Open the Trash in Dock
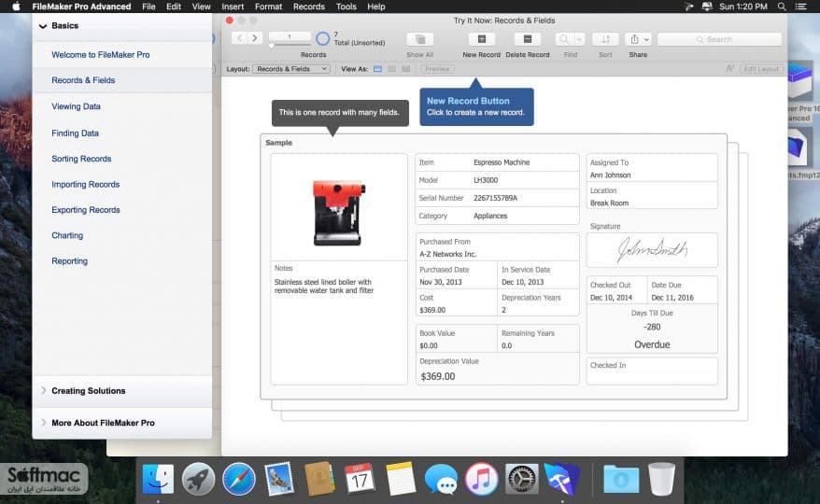Viewport: 820px width, 504px height. pyautogui.click(x=661, y=479)
